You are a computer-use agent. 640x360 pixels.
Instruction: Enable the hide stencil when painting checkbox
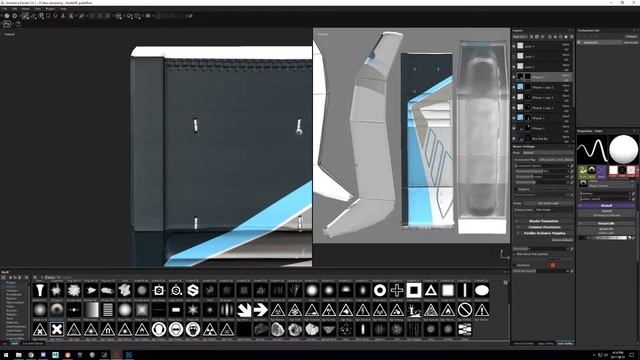pos(515,254)
